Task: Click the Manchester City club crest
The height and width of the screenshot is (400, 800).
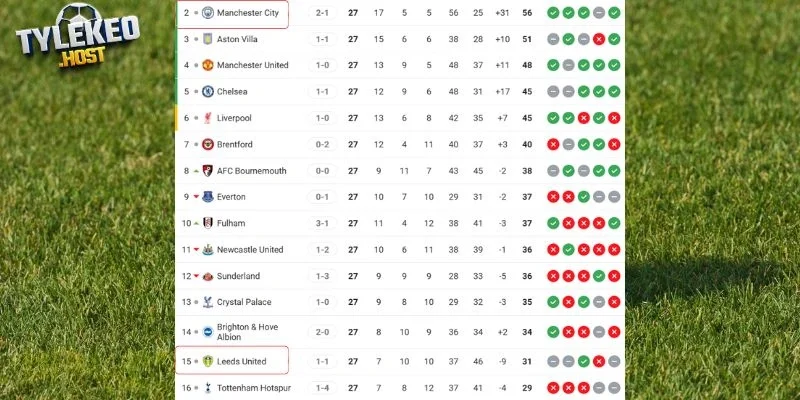Action: [208, 13]
